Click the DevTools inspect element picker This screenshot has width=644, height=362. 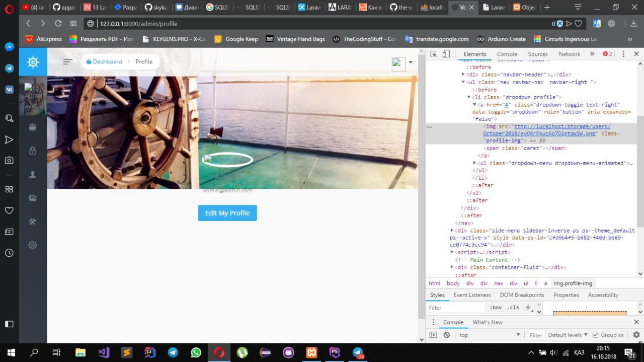point(433,54)
